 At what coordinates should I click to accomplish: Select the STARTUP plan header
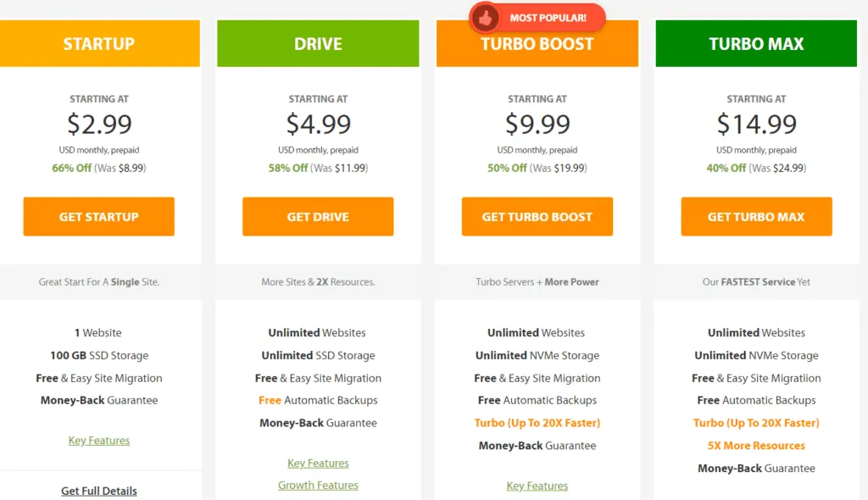pyautogui.click(x=99, y=43)
